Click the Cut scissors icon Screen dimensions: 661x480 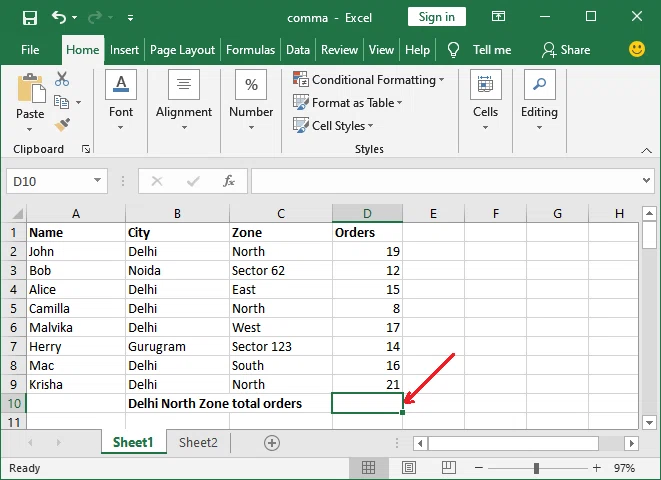tap(62, 79)
